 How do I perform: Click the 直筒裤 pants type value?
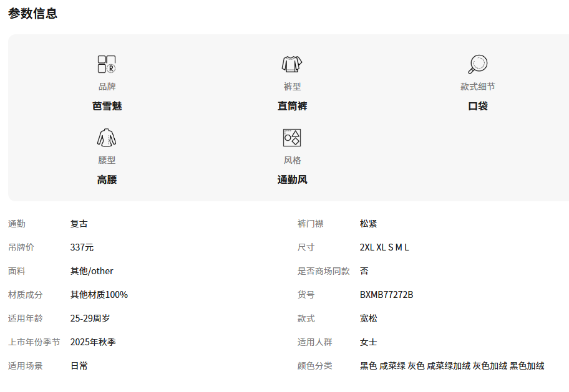(292, 106)
